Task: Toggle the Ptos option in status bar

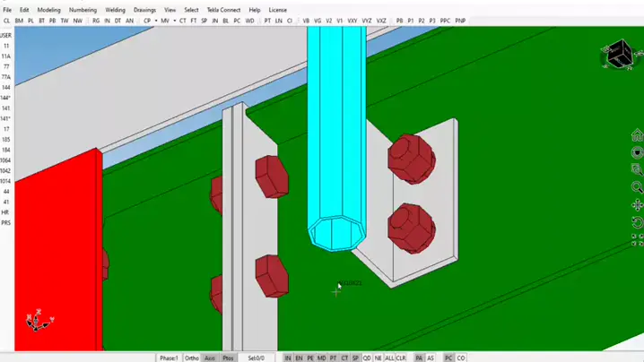Action: coord(228,358)
